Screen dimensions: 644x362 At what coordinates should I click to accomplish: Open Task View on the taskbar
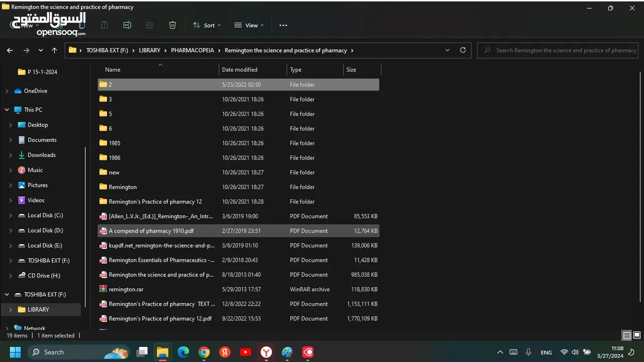point(142,352)
